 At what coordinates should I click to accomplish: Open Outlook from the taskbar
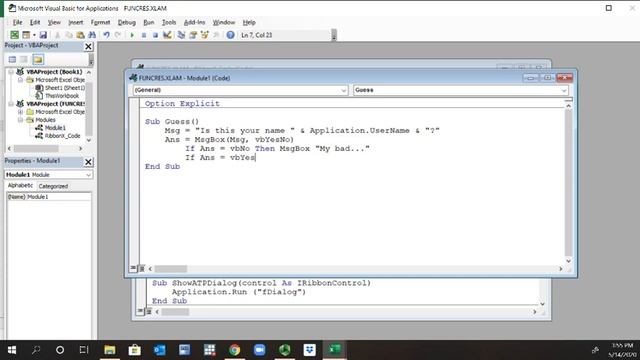(x=160, y=350)
